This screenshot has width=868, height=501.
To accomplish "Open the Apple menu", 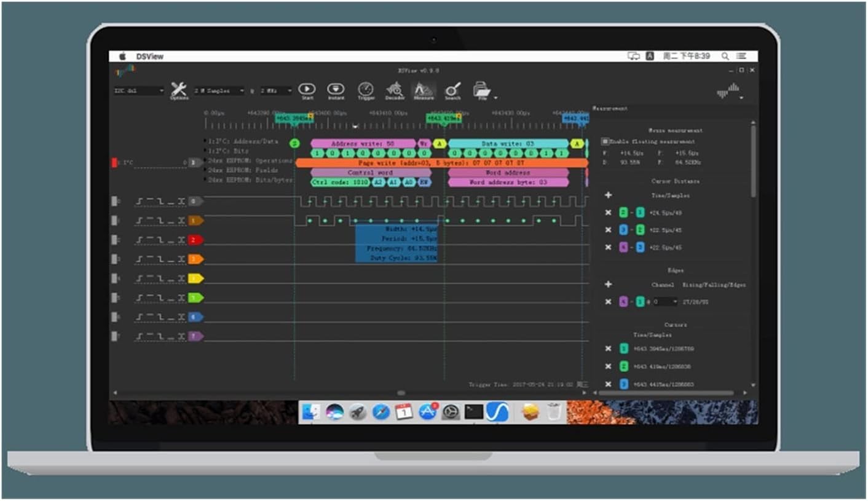I will (x=122, y=57).
